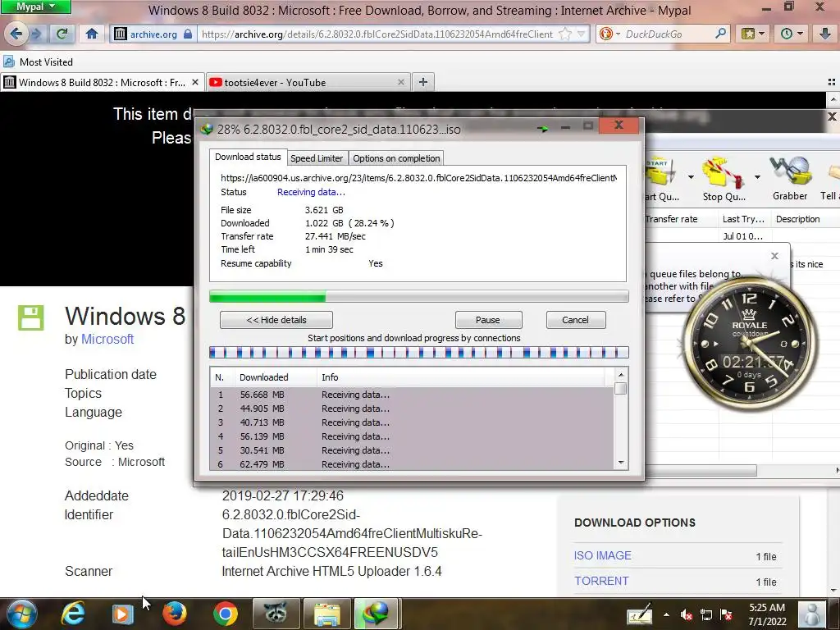
Task: Switch to the Download status tab
Action: pyautogui.click(x=248, y=157)
